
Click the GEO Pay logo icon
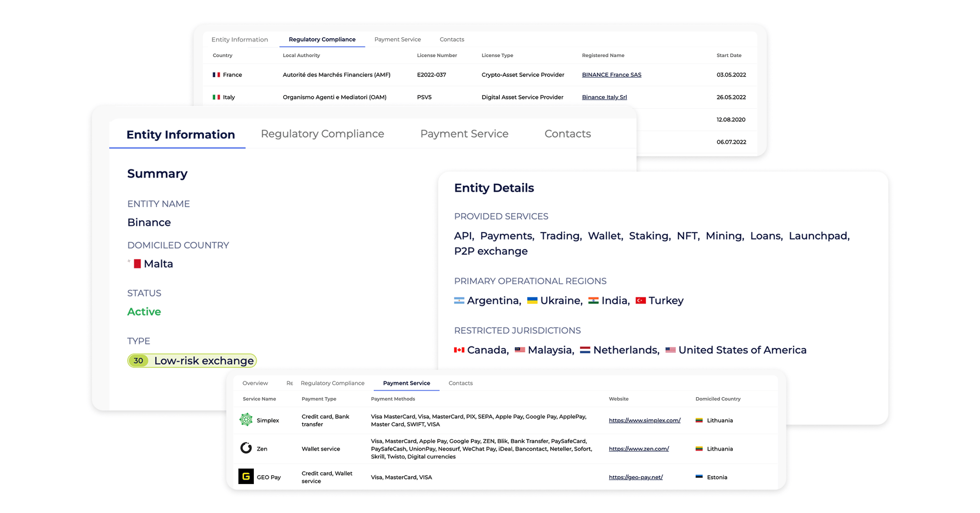tap(246, 476)
